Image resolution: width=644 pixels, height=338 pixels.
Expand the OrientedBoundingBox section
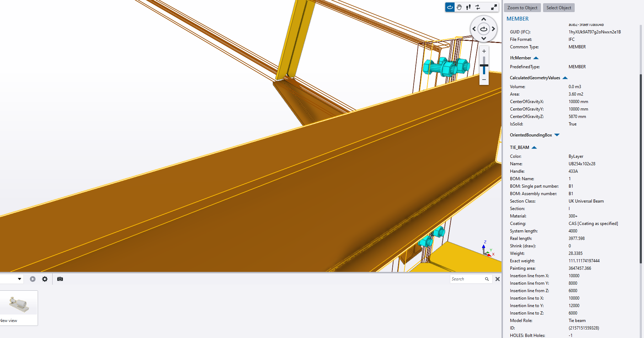click(557, 135)
